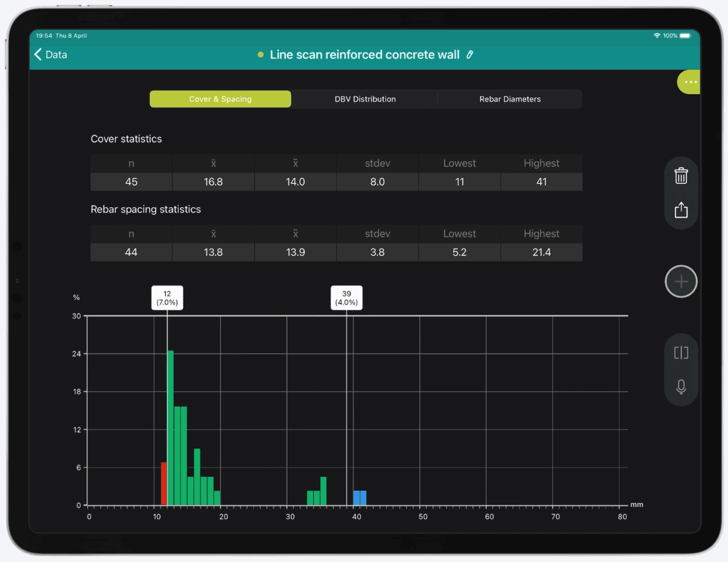Image resolution: width=728 pixels, height=562 pixels.
Task: Tap the trash can delete icon
Action: coord(681,175)
